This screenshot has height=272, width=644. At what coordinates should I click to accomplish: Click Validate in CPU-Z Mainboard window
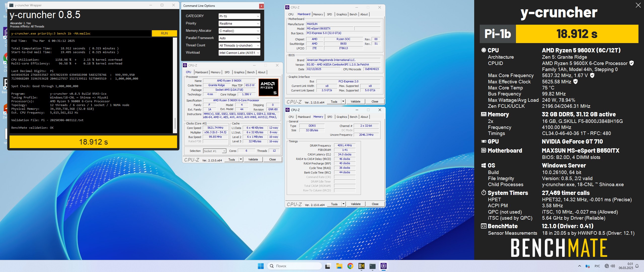[x=355, y=101]
